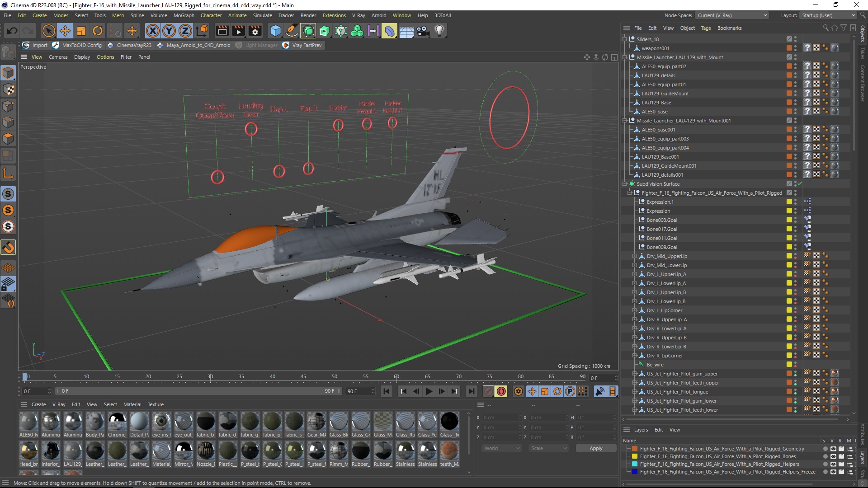Click CinemaVrayR23 button
Screen dimensions: 868x488
129,45
